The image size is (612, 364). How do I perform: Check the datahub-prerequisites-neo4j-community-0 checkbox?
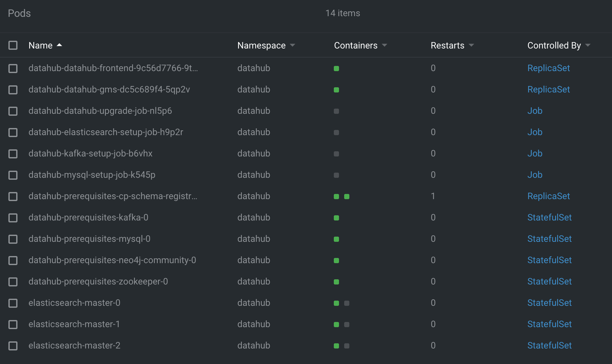[x=13, y=260]
